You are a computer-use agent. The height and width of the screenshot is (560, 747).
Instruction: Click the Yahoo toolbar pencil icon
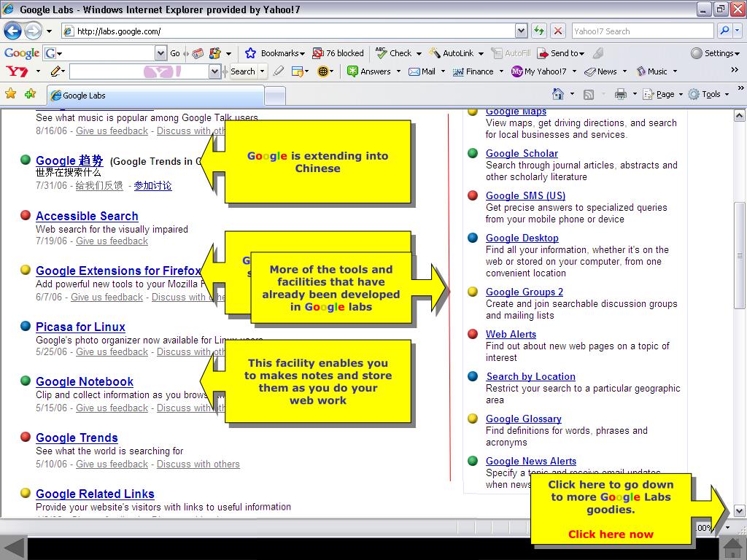[x=55, y=71]
